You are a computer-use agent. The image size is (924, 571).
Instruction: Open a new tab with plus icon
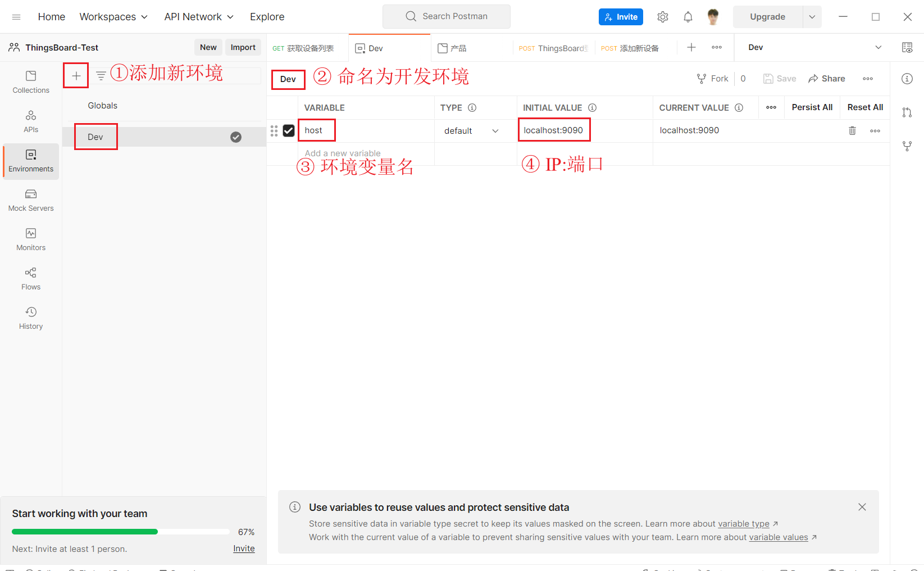(691, 47)
